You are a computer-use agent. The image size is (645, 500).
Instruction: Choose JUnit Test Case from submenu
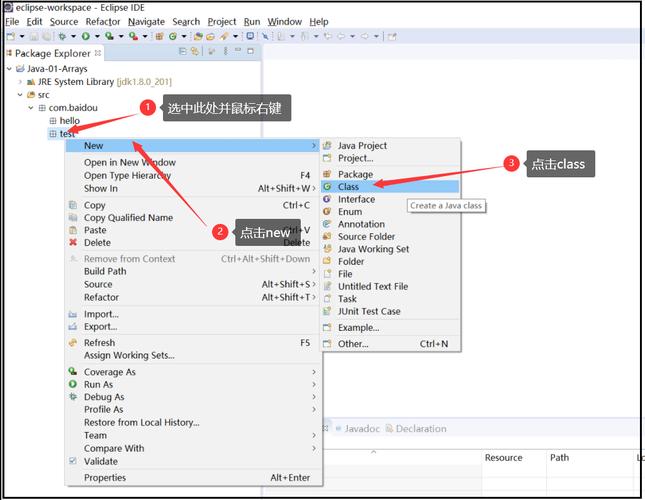tap(390, 311)
